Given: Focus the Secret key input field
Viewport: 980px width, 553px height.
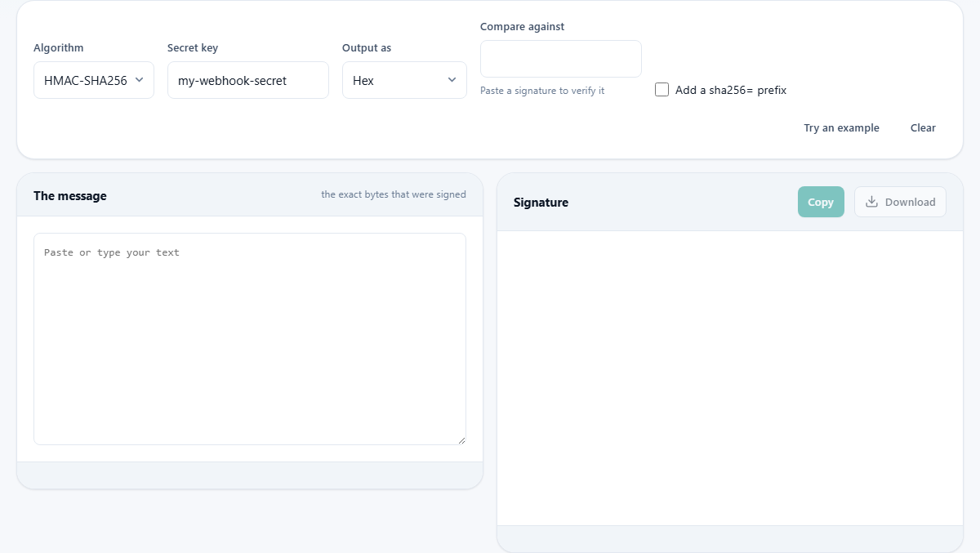Looking at the screenshot, I should pyautogui.click(x=248, y=80).
